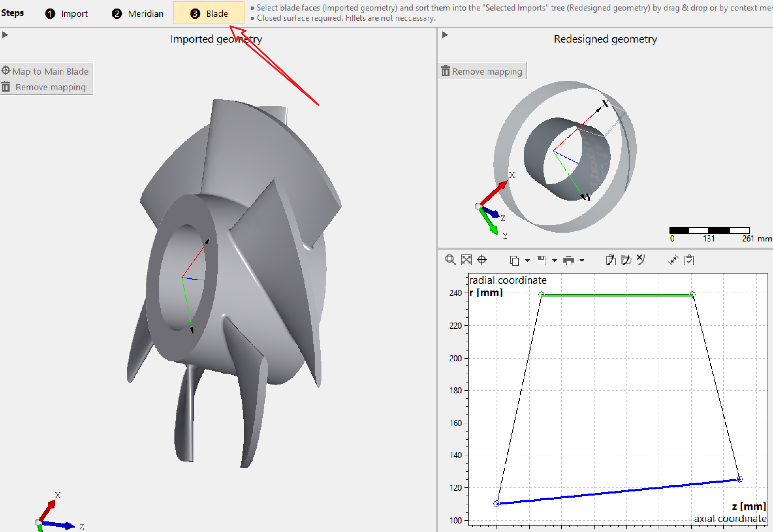Click the print diagram icon
Screen dimensions: 773x532
pyautogui.click(x=568, y=261)
